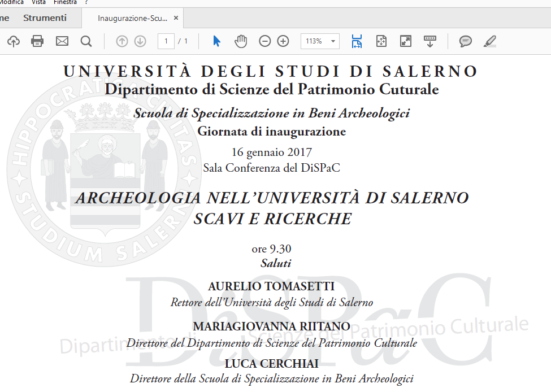Close the Inaugurazione-Scu document tab
551x392 pixels.
176,18
